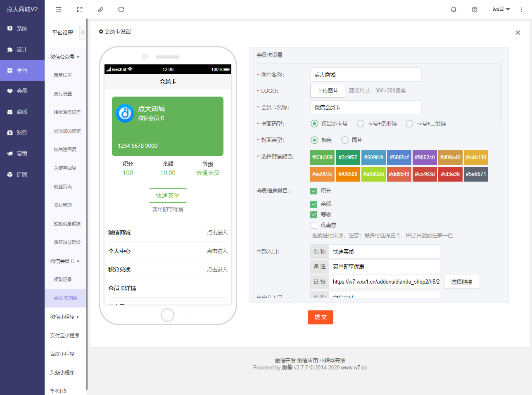Viewport: 532px width, 395px height.
Task: Open 关键字回复 menu item
Action: point(65,168)
